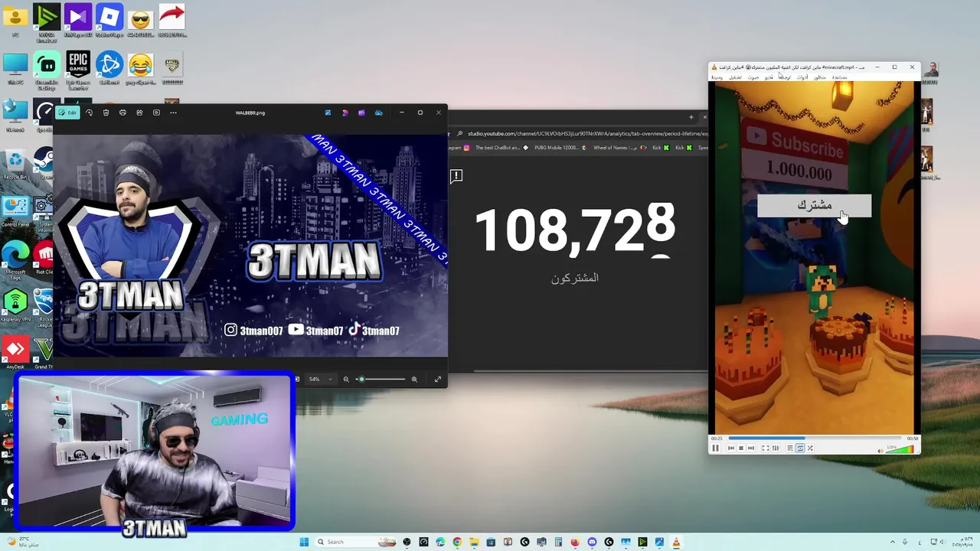The image size is (980, 551).
Task: Expand the system tray hidden icons chevron
Action: [893, 542]
